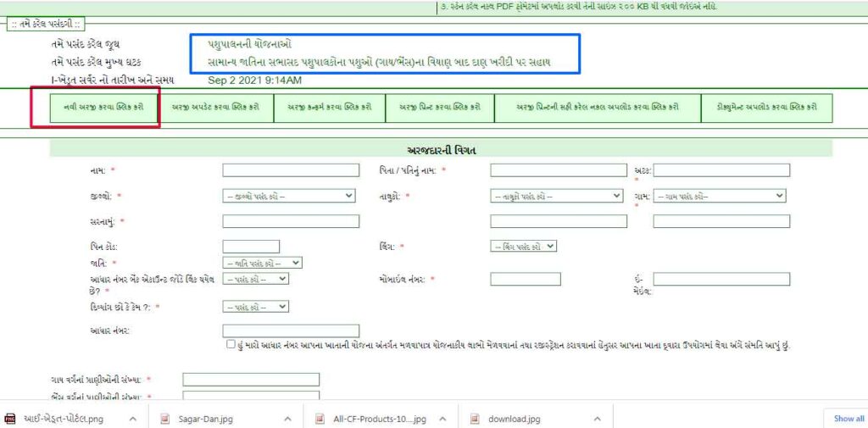868x428 pixels.
Task: Click the 'અરજદારની વિગત' section header text
Action: point(441,150)
